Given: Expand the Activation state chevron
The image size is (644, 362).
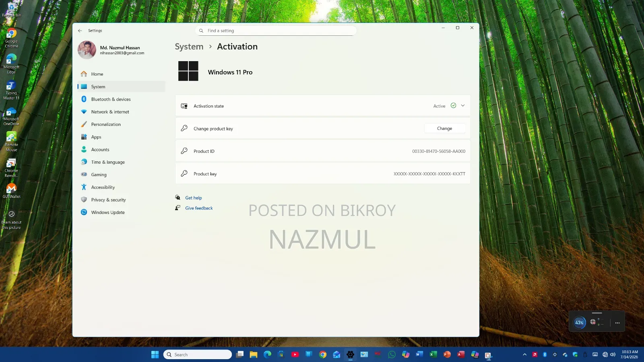Looking at the screenshot, I should coord(463,106).
